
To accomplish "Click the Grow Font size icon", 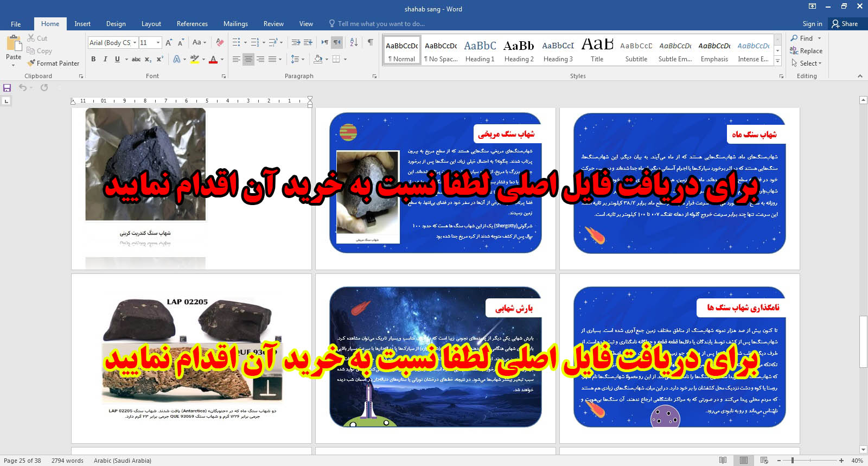I will [169, 42].
